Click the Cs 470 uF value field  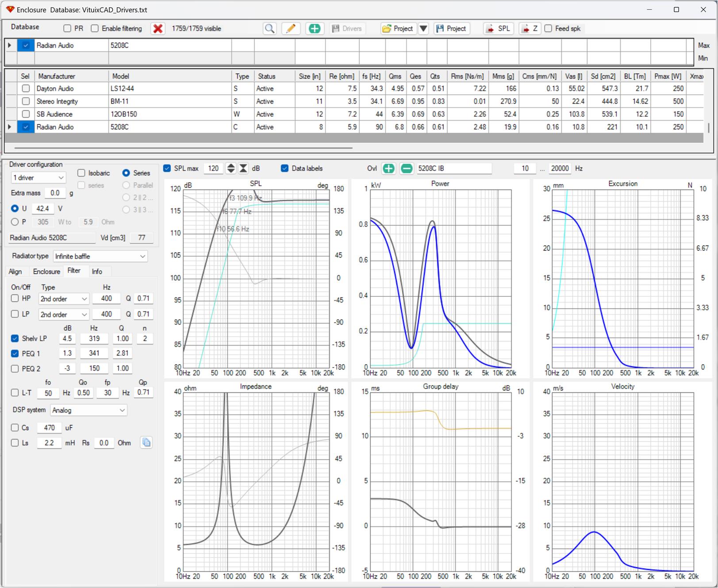click(50, 428)
